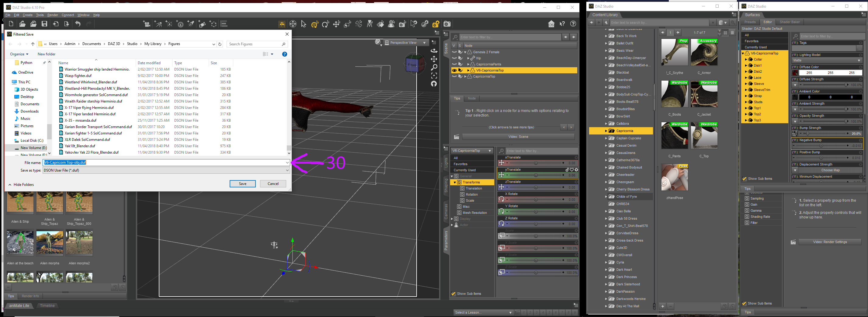Click the Choose Map button
The height and width of the screenshot is (317, 868).
click(830, 170)
